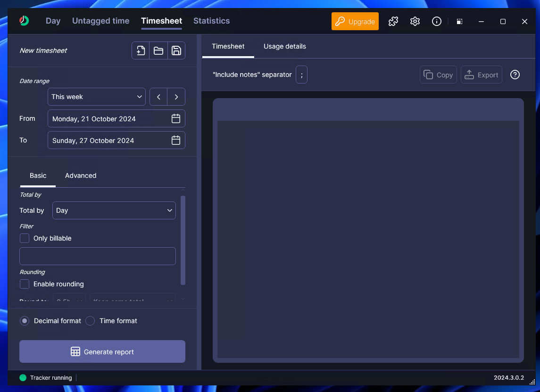Save timesheet using the floppy disk icon
Viewport: 540px width, 392px height.
176,50
